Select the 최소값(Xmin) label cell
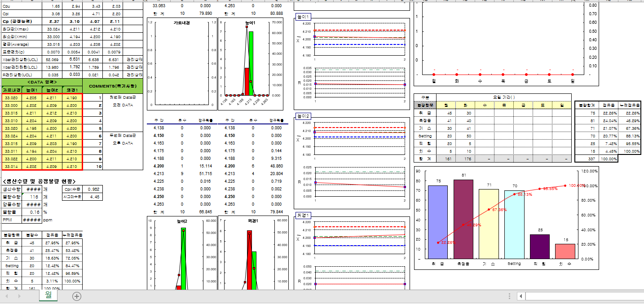 pyautogui.click(x=22, y=36)
